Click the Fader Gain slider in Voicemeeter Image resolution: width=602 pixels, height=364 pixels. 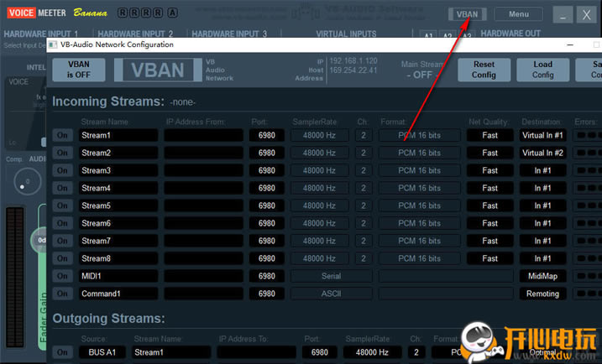42,276
